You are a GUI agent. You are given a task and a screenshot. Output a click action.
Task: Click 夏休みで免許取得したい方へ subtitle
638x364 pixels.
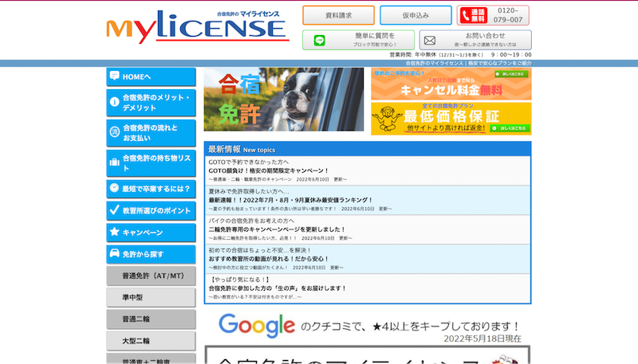pos(249,191)
